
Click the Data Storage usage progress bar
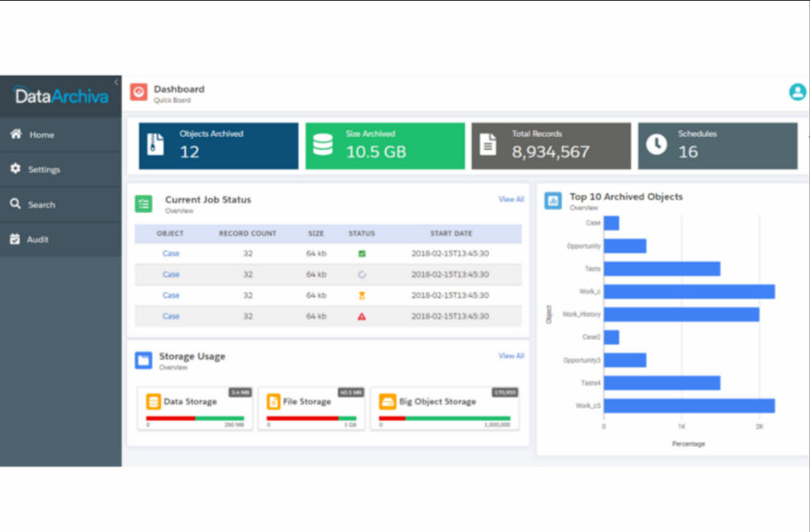point(195,418)
